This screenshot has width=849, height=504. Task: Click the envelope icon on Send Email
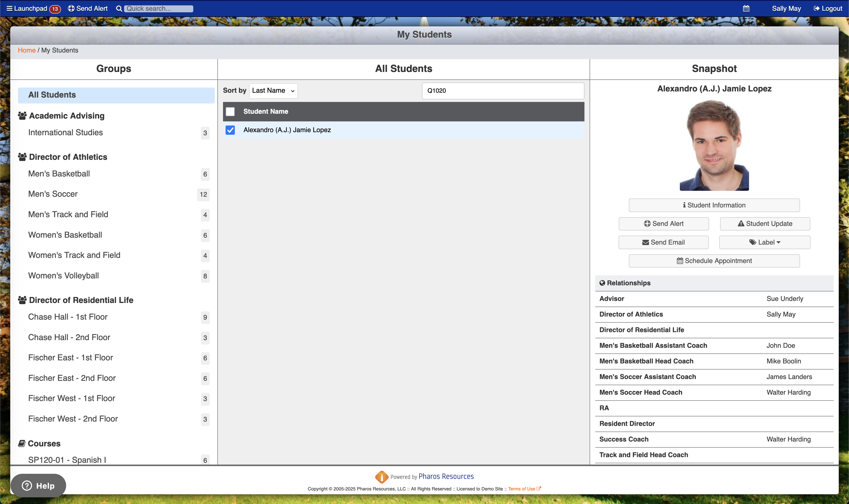(x=645, y=242)
